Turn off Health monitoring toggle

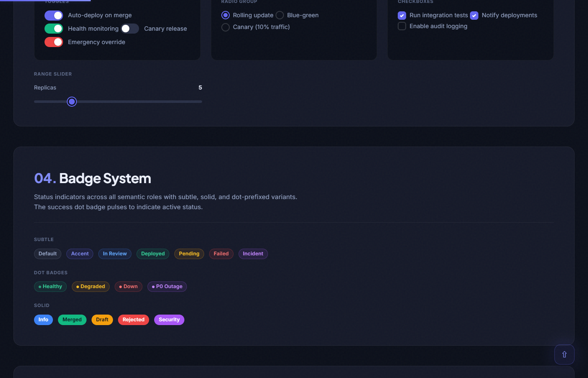tap(54, 29)
